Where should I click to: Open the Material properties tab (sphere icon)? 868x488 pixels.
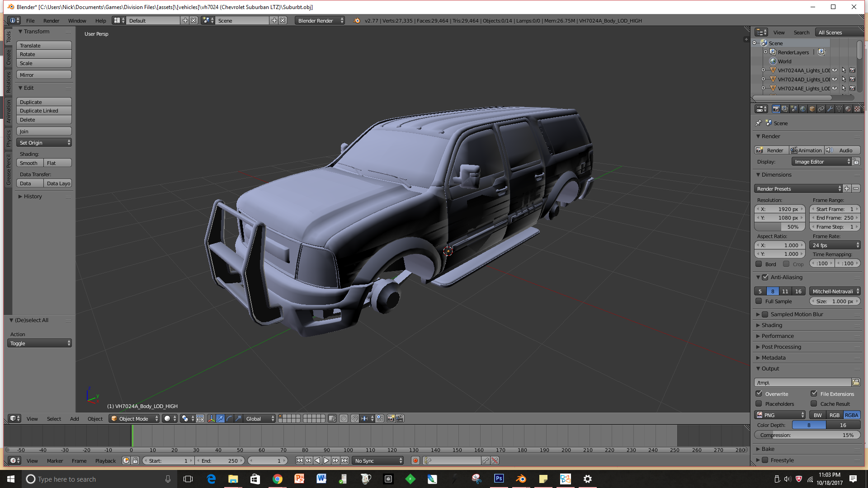848,109
